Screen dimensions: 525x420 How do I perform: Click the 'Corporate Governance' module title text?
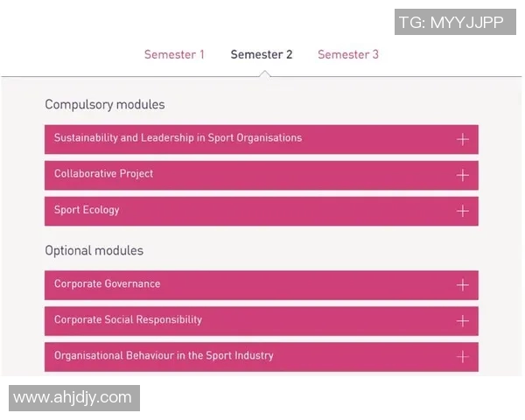pos(107,284)
